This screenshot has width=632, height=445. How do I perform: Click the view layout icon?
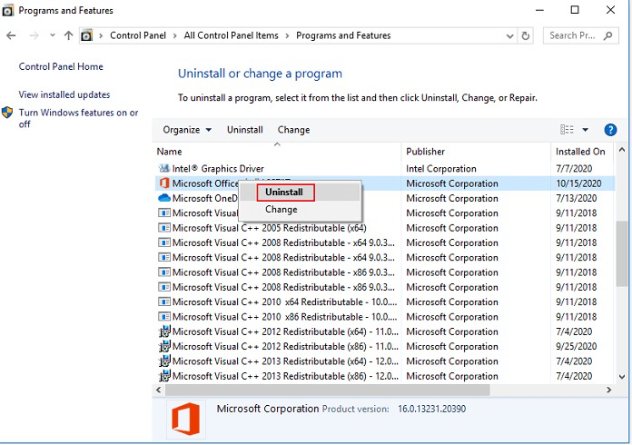click(567, 129)
